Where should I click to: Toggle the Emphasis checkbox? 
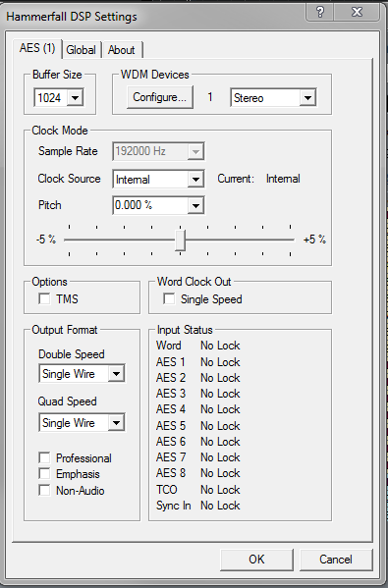(x=44, y=473)
